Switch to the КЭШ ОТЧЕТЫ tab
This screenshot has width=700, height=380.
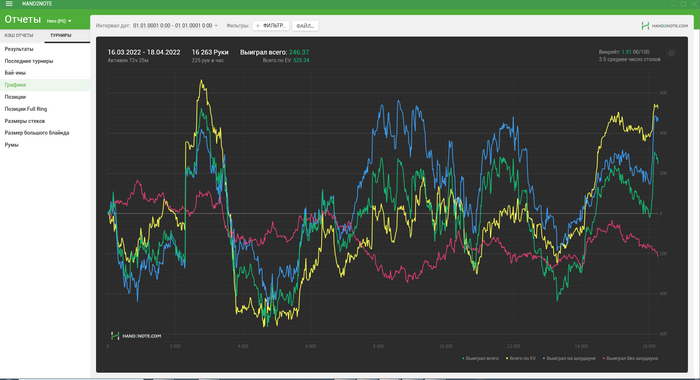pos(19,35)
